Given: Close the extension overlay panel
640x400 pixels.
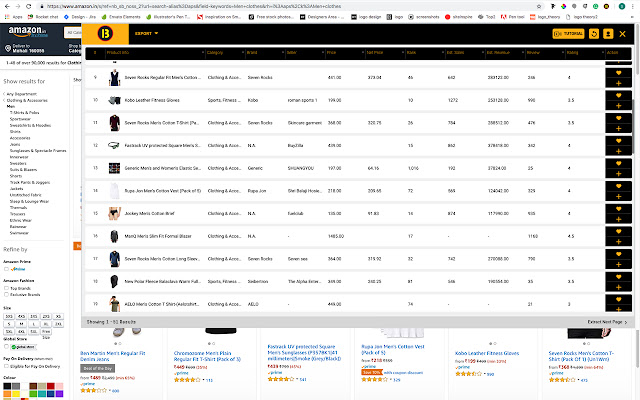Looking at the screenshot, I should tap(622, 34).
